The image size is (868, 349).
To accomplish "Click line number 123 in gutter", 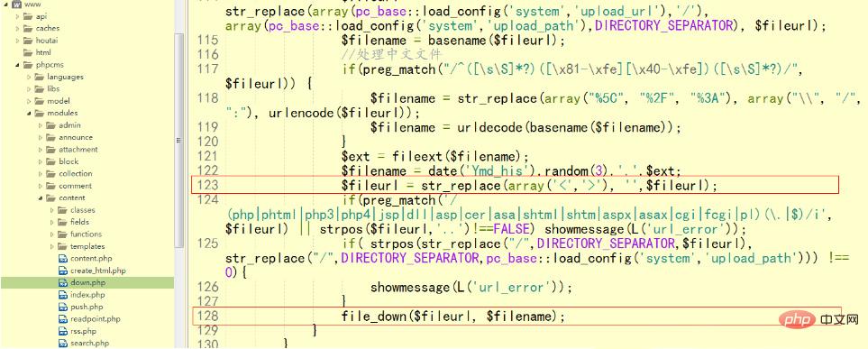I will (x=207, y=185).
